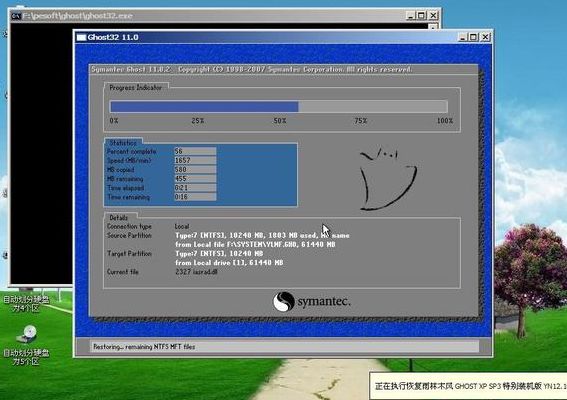
Task: Click the MB remaining value 455
Action: point(195,179)
